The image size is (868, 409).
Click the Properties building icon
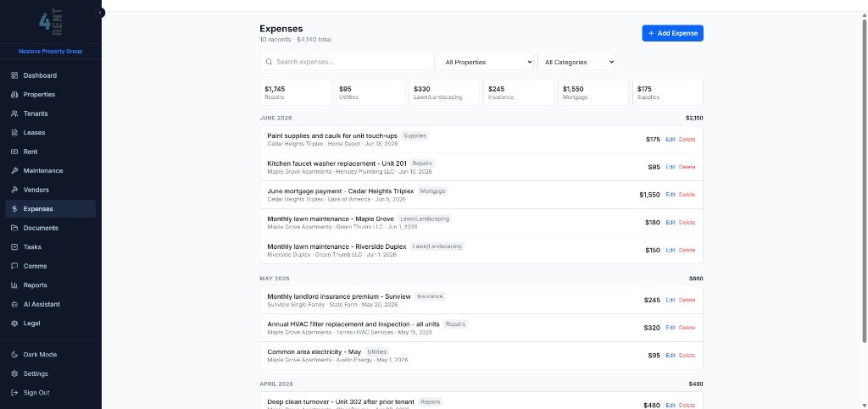pyautogui.click(x=15, y=95)
